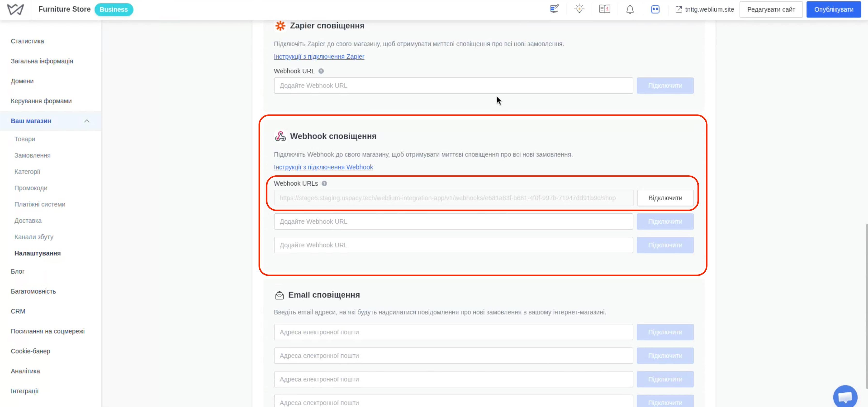868x407 pixels.
Task: Open Статистика in sidebar
Action: click(x=27, y=41)
